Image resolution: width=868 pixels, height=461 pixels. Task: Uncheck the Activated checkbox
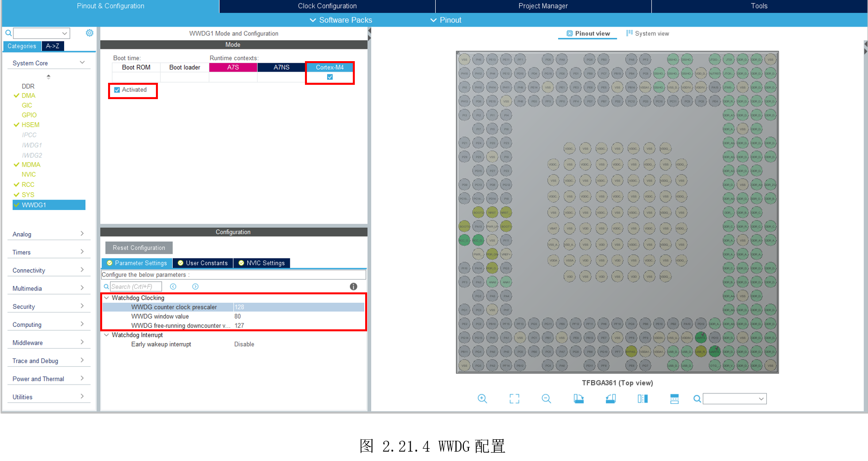[x=117, y=90]
